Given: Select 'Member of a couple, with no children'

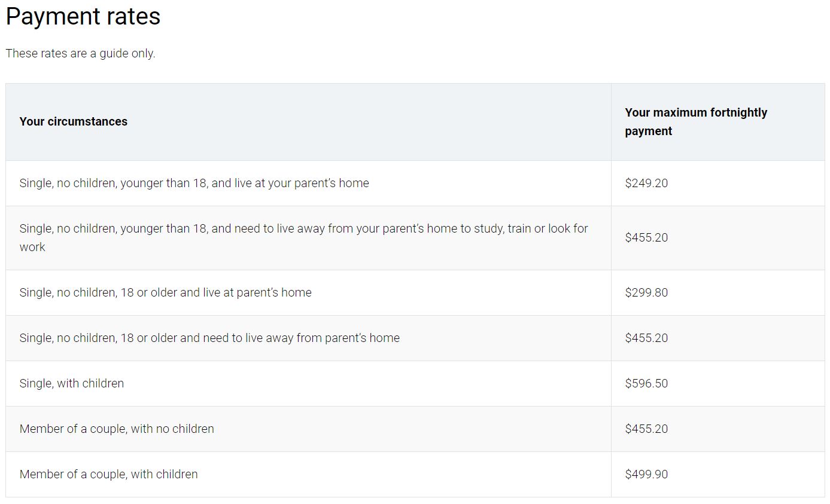Looking at the screenshot, I should pyautogui.click(x=117, y=429).
